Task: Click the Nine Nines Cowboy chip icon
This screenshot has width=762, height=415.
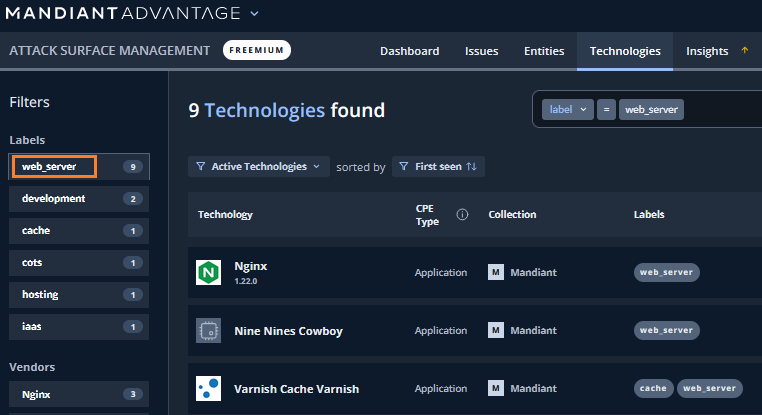Action: click(208, 330)
